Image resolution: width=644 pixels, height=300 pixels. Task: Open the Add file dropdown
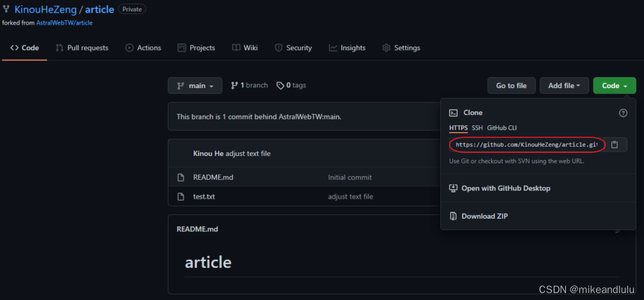coord(564,86)
